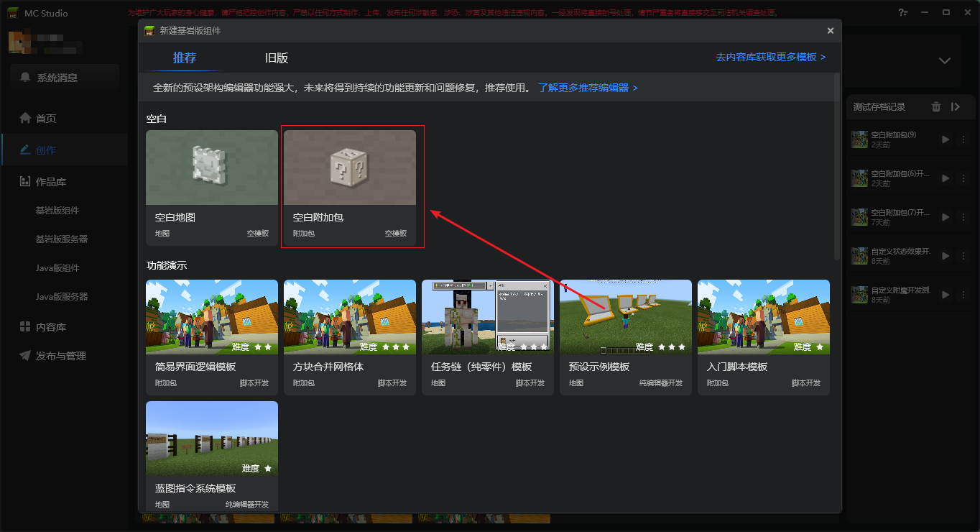The height and width of the screenshot is (532, 980).
Task: Open 自定义附魔开发测 thumbnail in records
Action: point(859,295)
